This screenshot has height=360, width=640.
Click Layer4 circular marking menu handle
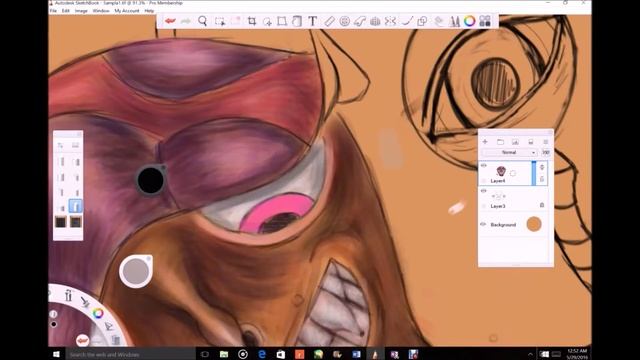tap(513, 173)
